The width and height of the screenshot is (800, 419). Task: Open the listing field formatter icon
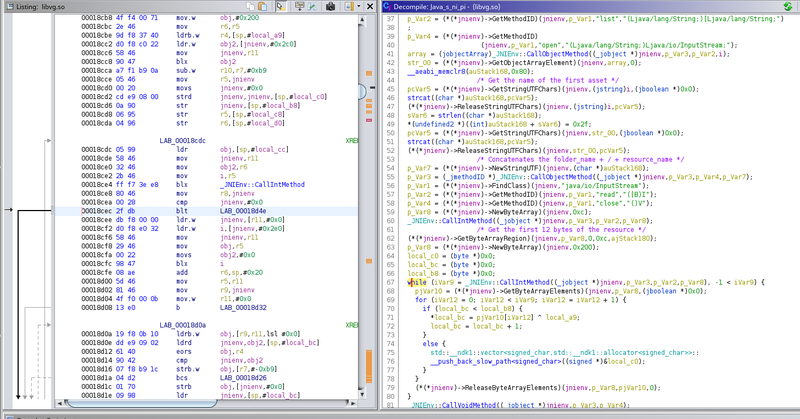[x=299, y=7]
